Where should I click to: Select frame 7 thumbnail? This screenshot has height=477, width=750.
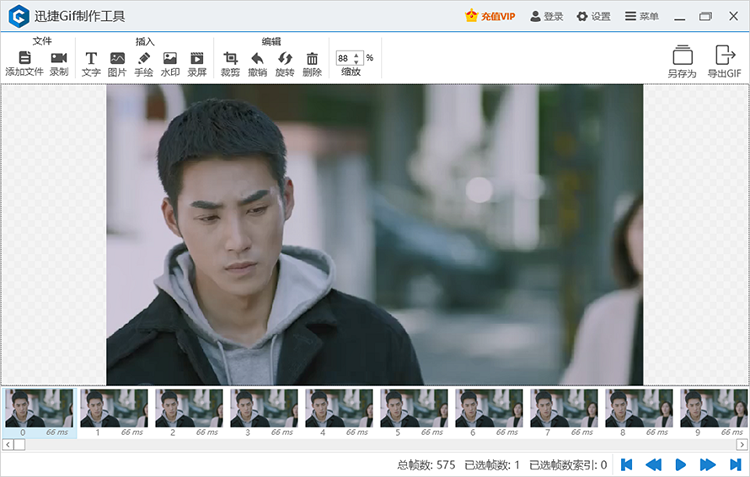pyautogui.click(x=564, y=408)
